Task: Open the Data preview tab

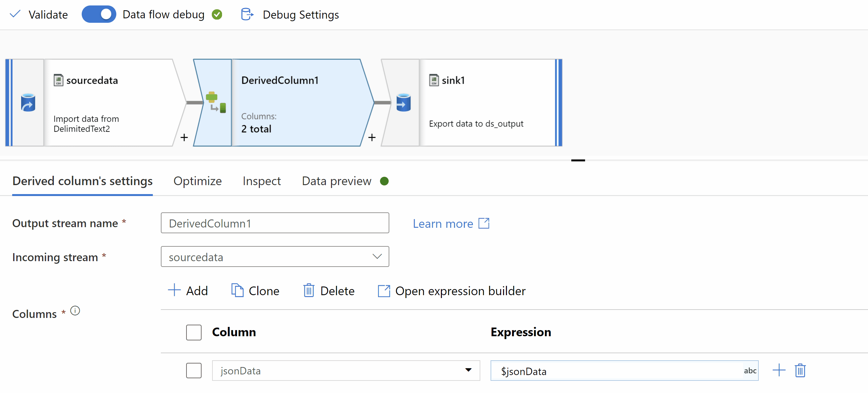Action: 336,181
